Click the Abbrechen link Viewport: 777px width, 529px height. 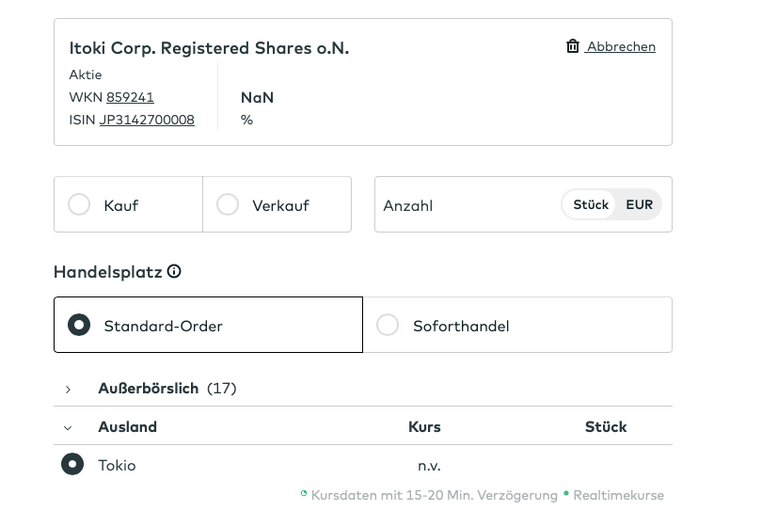[x=621, y=46]
